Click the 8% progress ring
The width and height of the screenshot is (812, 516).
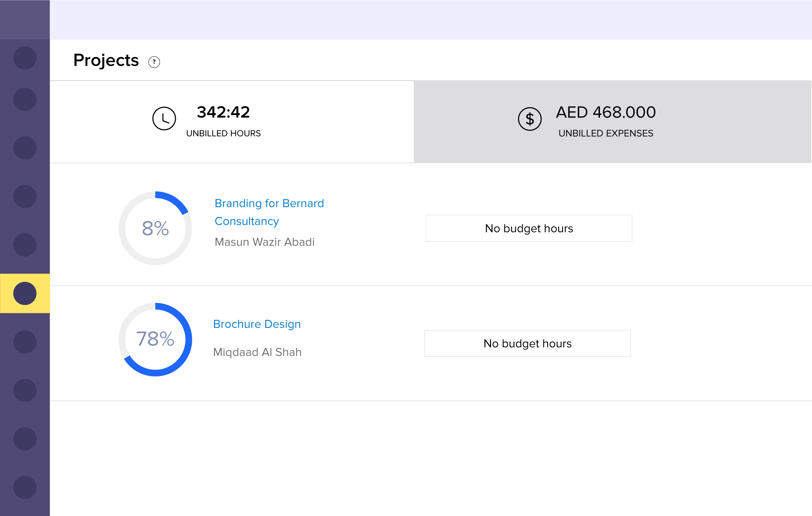coord(155,228)
